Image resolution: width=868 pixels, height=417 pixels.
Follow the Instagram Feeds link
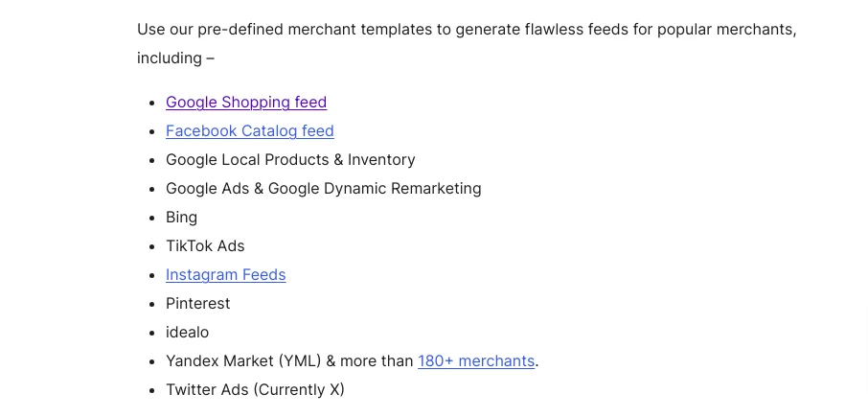[x=225, y=275]
